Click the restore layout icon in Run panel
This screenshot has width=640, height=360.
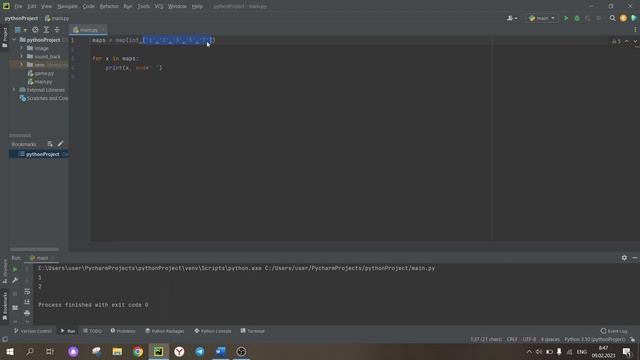click(15, 308)
